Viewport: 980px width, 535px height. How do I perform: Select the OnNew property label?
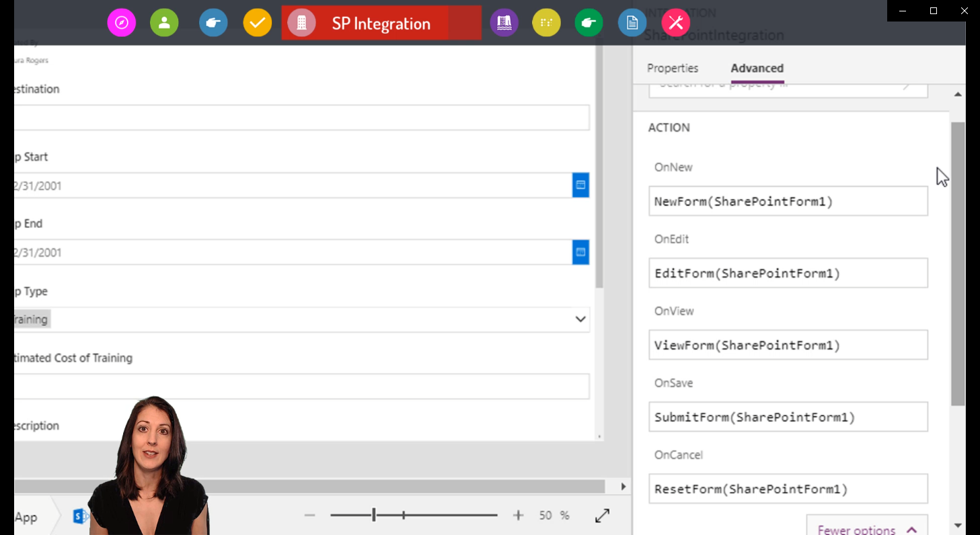point(673,167)
